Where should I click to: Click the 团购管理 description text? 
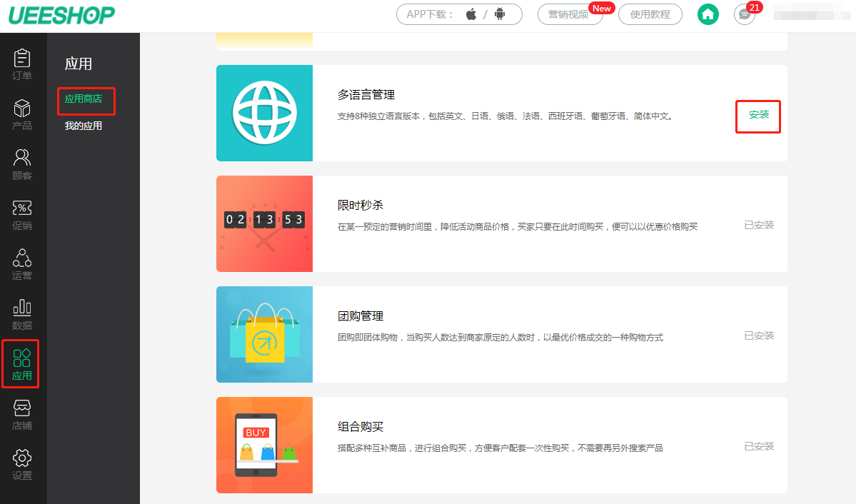(x=500, y=338)
